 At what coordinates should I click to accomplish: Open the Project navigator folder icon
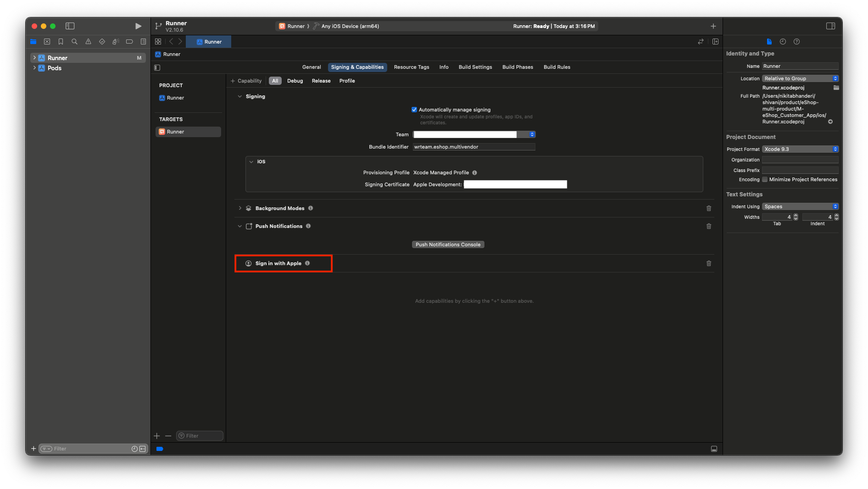pos(33,42)
